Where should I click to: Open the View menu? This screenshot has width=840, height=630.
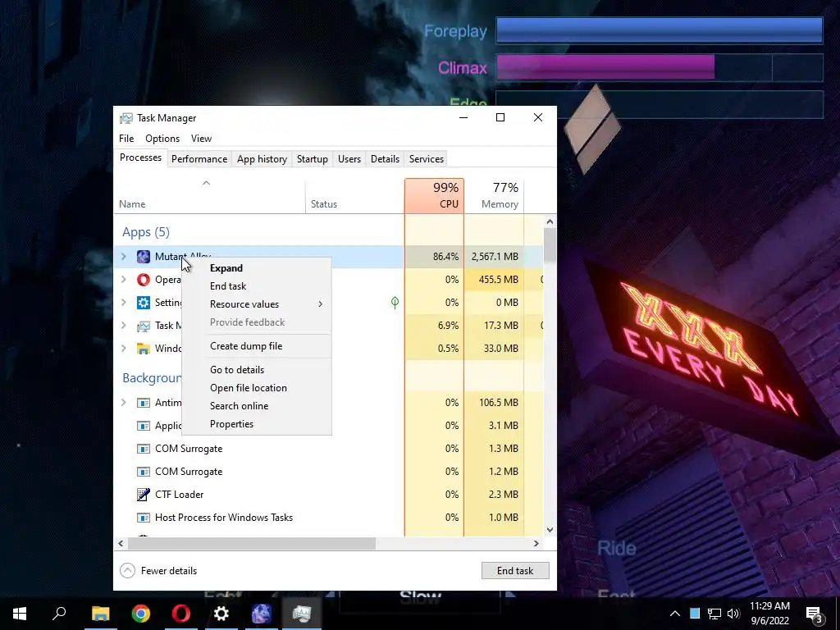click(202, 139)
